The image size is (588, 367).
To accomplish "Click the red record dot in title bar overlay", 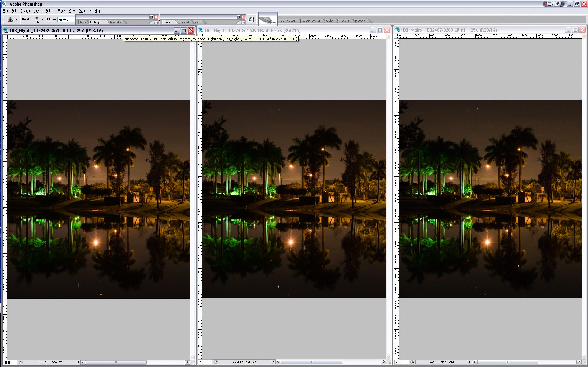I will click(x=545, y=4).
